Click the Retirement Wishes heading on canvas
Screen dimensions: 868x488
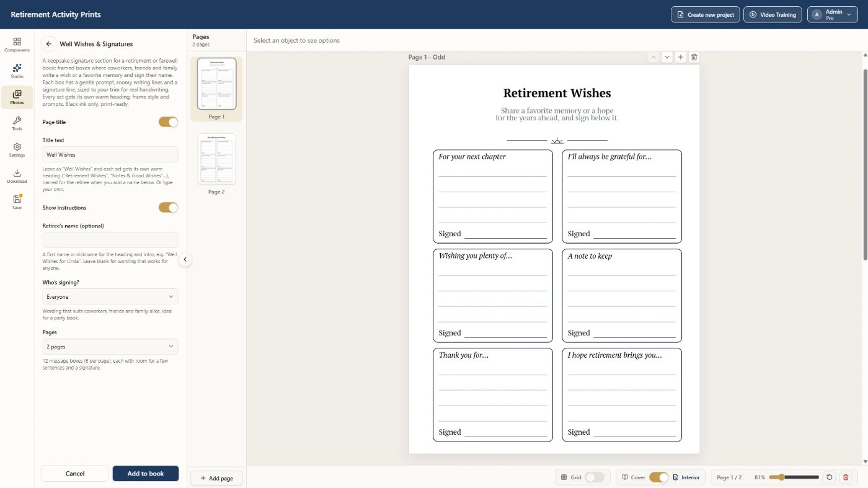pyautogui.click(x=557, y=93)
